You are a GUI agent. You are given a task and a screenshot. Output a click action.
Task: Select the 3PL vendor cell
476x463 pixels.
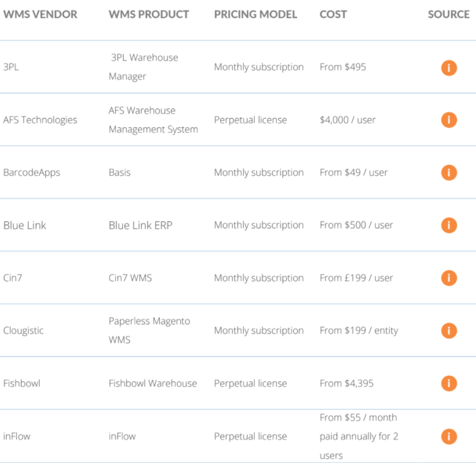coord(11,67)
